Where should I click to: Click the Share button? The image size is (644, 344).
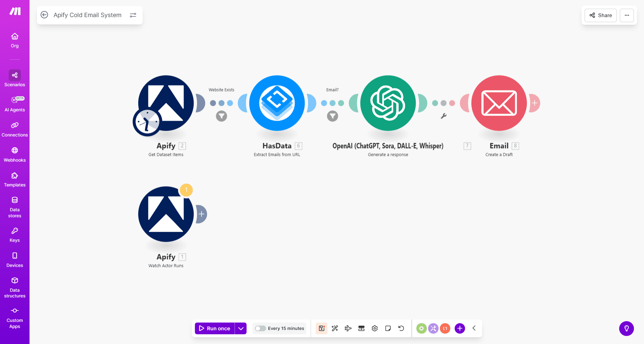(601, 15)
